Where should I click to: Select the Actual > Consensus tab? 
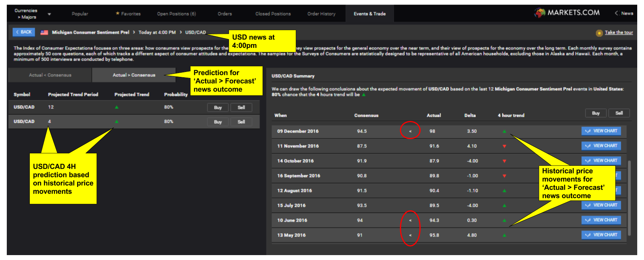click(x=134, y=75)
